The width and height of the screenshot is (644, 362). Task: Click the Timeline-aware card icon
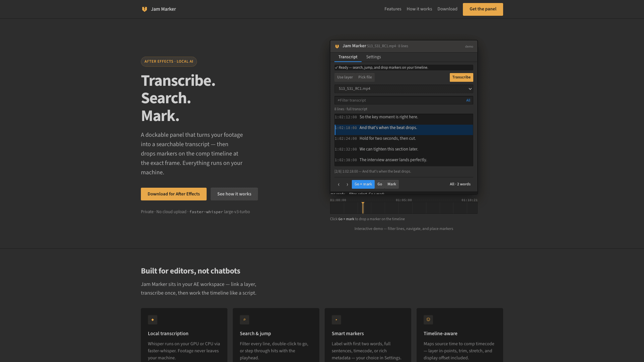point(428,320)
